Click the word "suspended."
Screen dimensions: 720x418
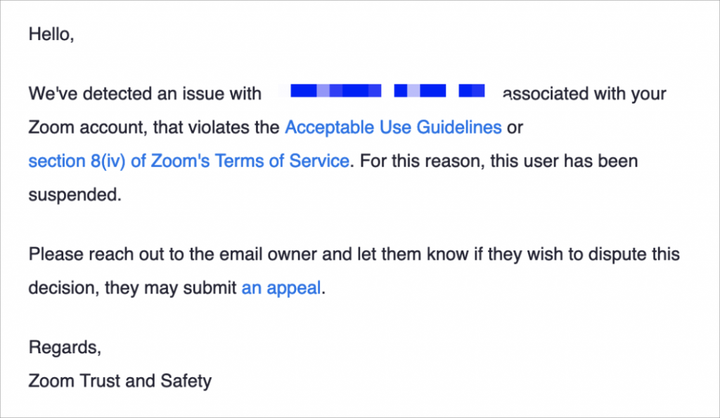[x=75, y=194]
